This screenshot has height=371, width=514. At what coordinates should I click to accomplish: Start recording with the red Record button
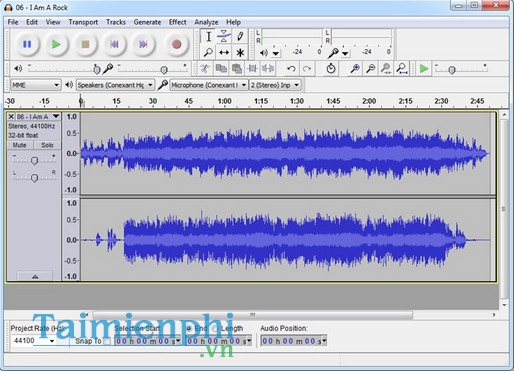pos(176,44)
